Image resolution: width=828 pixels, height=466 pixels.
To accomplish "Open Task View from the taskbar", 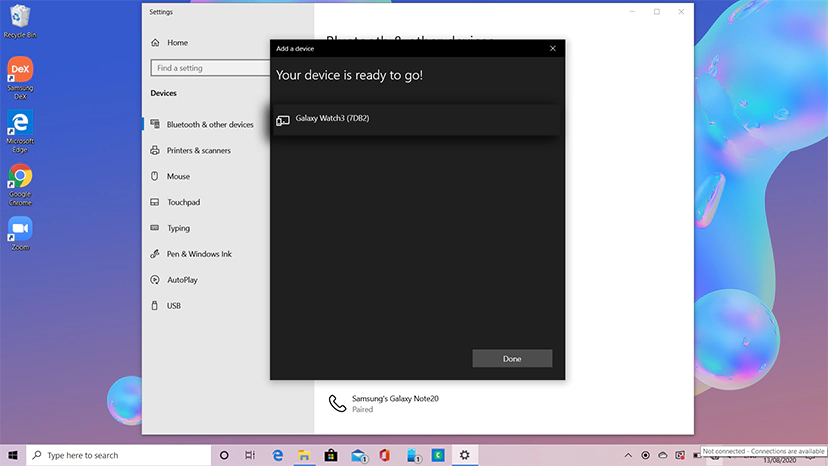I will click(250, 455).
